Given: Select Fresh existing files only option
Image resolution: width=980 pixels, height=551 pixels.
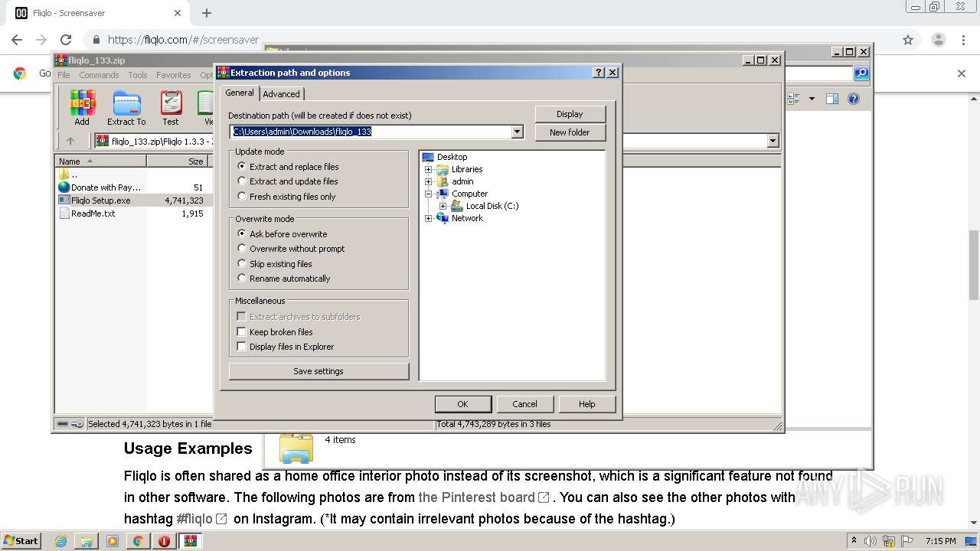Looking at the screenshot, I should pyautogui.click(x=286, y=197).
